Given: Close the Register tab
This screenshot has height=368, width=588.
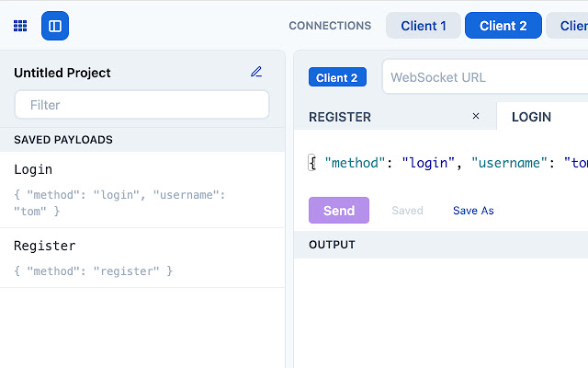Looking at the screenshot, I should [x=475, y=117].
